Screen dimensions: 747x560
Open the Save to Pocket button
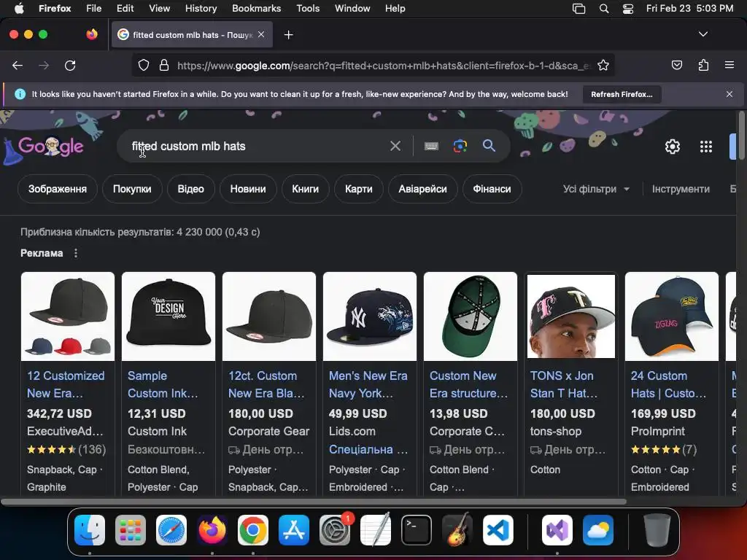(676, 65)
